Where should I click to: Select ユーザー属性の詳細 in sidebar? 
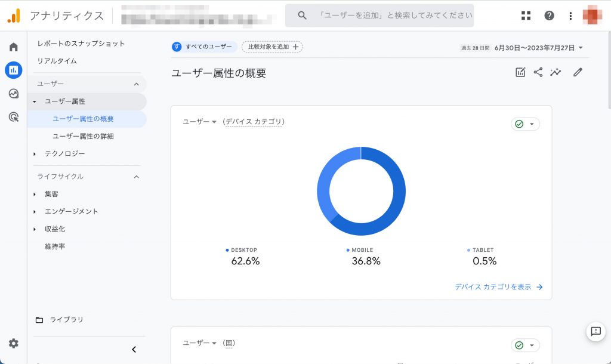pyautogui.click(x=83, y=136)
